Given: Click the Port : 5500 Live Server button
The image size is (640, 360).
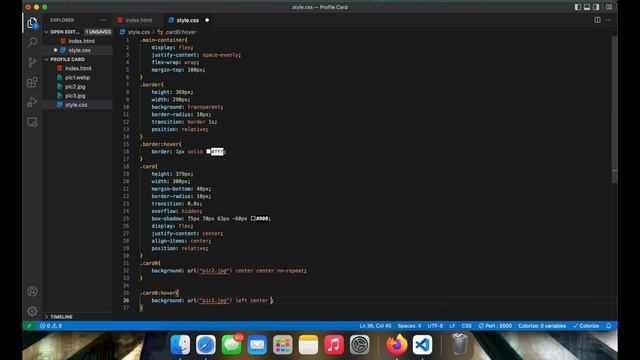Looking at the screenshot, I should pos(495,326).
